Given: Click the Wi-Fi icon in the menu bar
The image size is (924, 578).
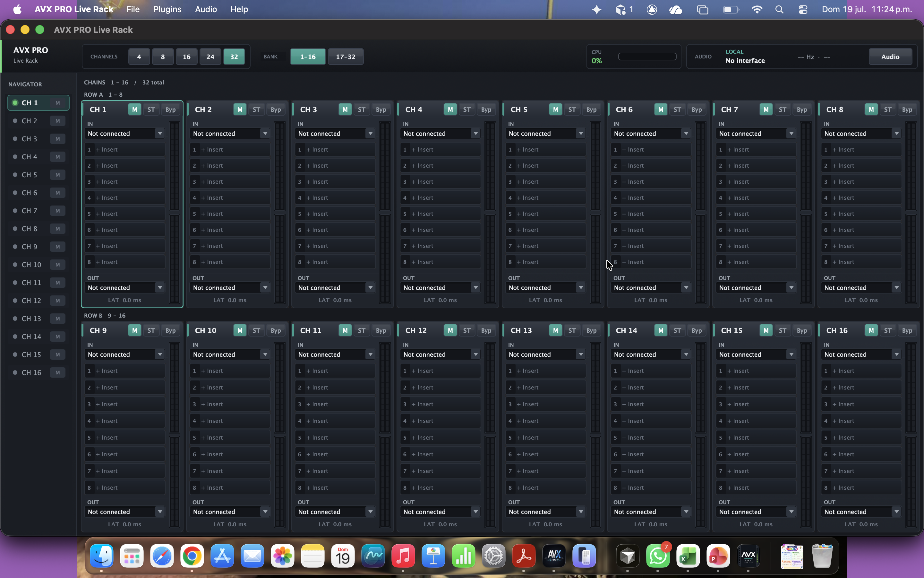Looking at the screenshot, I should (757, 9).
